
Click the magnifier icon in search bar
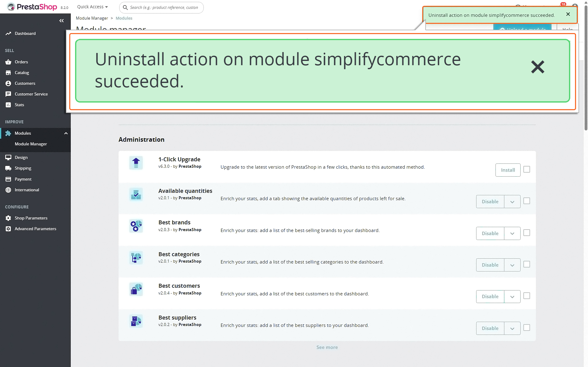point(125,7)
